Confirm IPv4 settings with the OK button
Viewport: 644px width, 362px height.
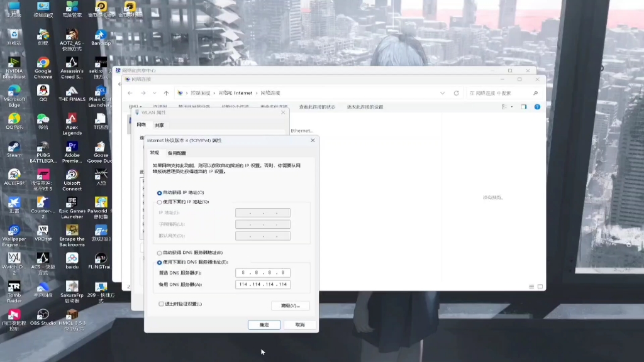[x=264, y=325]
